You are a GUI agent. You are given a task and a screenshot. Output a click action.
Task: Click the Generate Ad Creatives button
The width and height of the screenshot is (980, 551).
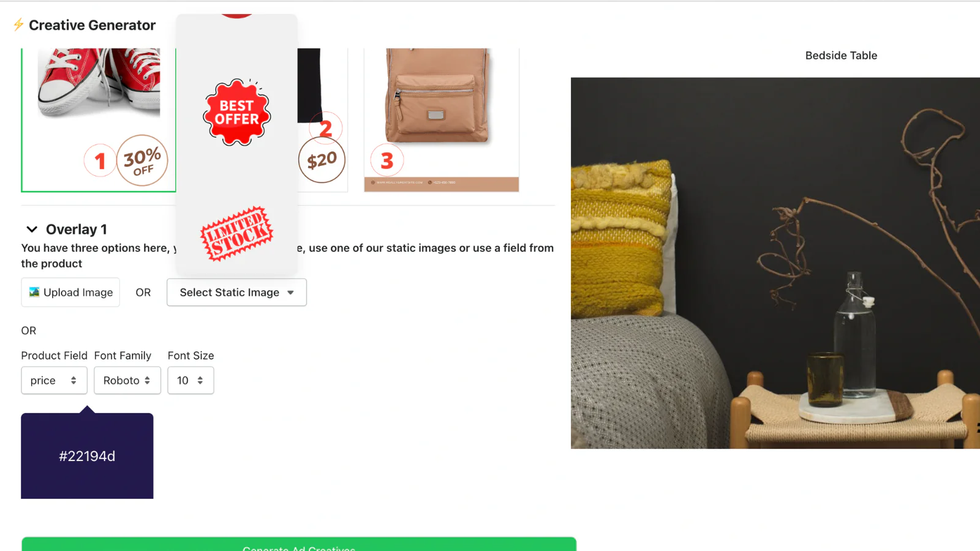[299, 544]
